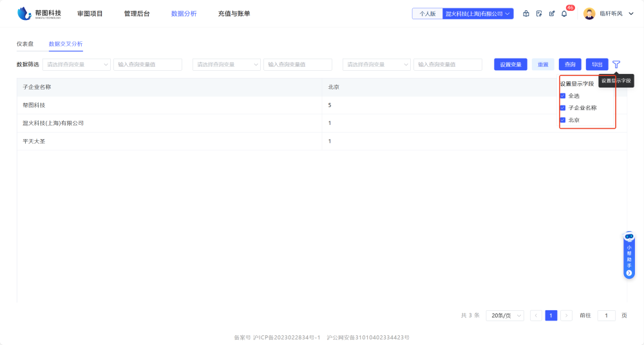Toggle the 全选 checkbox

[563, 96]
